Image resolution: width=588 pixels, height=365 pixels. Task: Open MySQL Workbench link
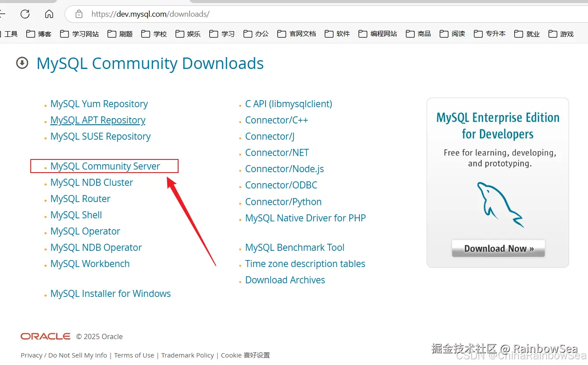90,264
